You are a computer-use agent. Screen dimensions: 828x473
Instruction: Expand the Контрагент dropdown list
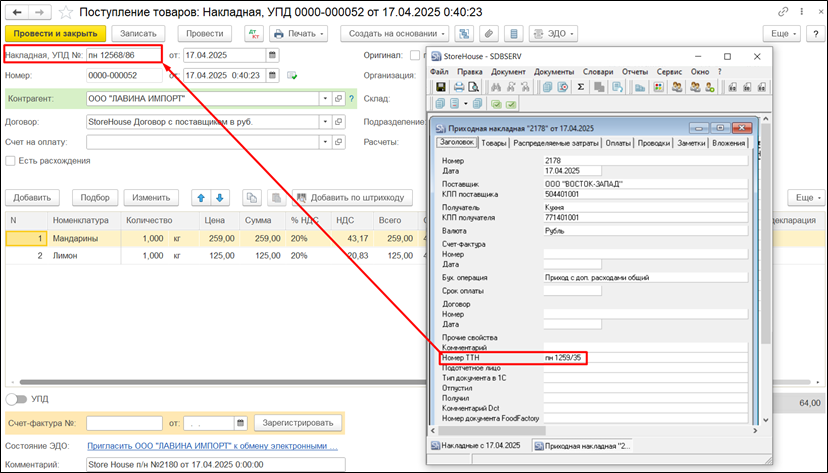tap(325, 98)
